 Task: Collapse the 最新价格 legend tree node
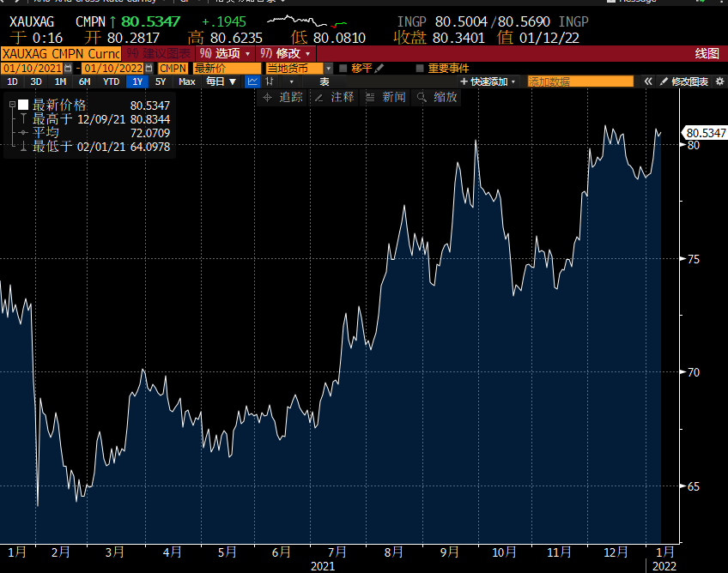12,105
